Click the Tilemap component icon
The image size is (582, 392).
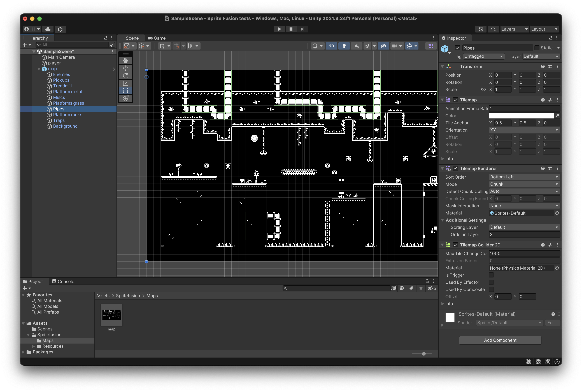(449, 100)
